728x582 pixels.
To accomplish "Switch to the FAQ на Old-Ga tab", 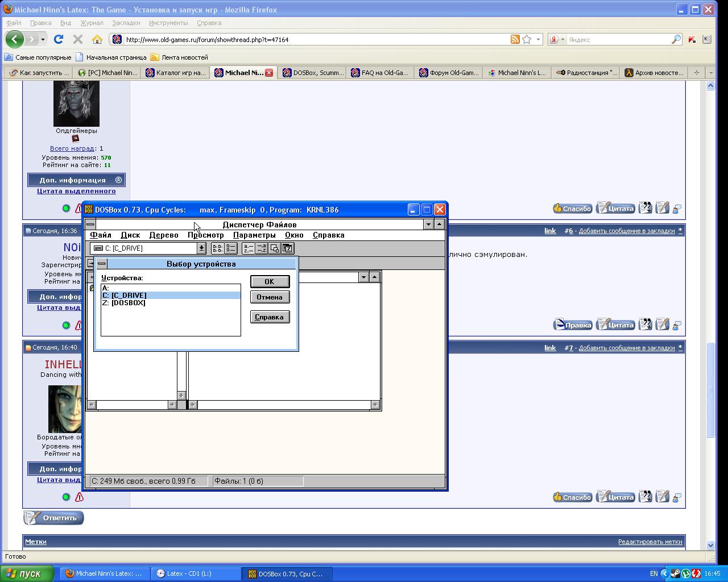I will 380,73.
